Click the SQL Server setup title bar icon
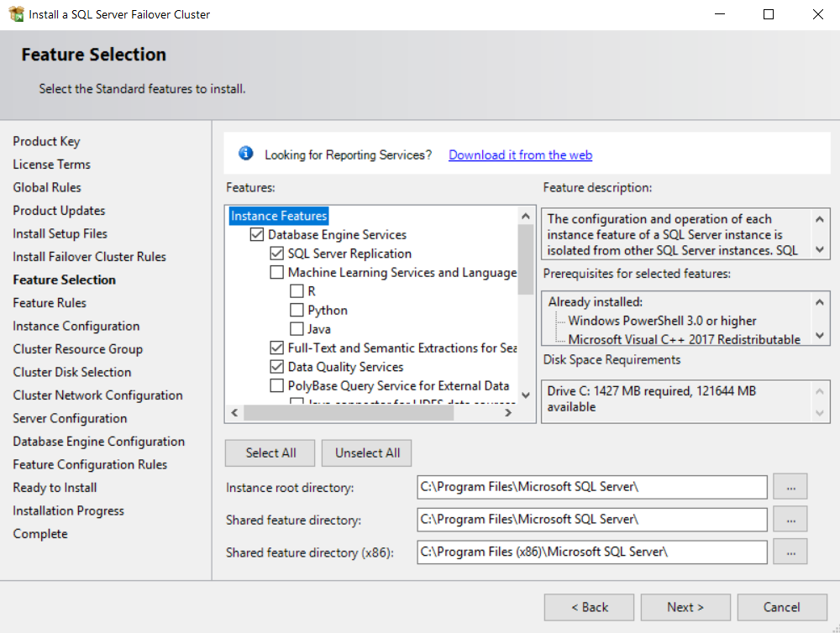This screenshot has height=633, width=840. tap(17, 14)
